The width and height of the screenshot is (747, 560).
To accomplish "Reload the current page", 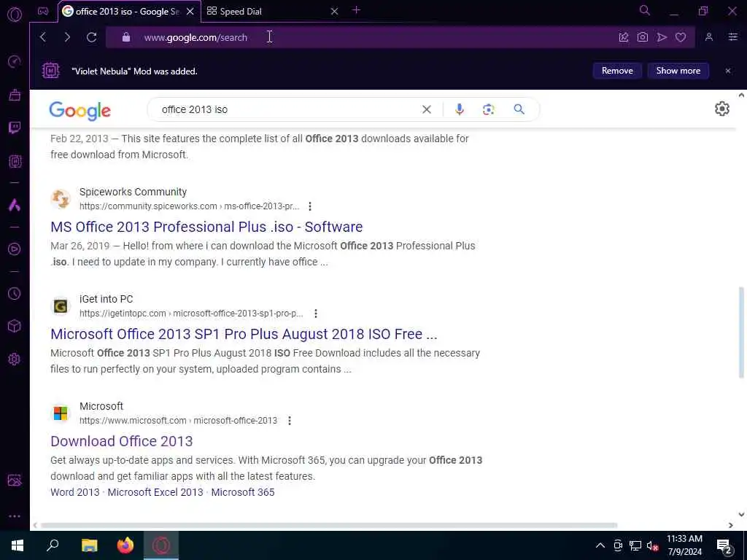I will coord(91,37).
